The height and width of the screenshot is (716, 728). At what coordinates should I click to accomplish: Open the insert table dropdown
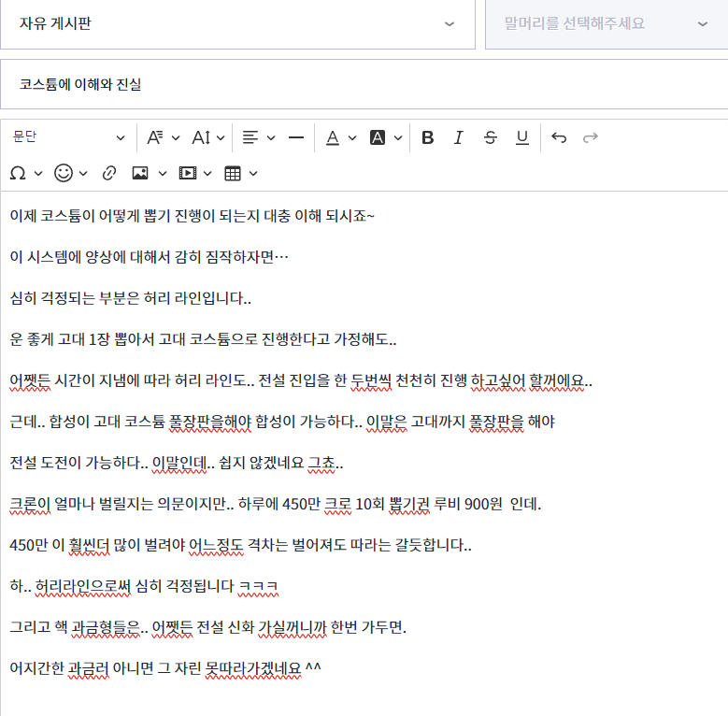240,173
